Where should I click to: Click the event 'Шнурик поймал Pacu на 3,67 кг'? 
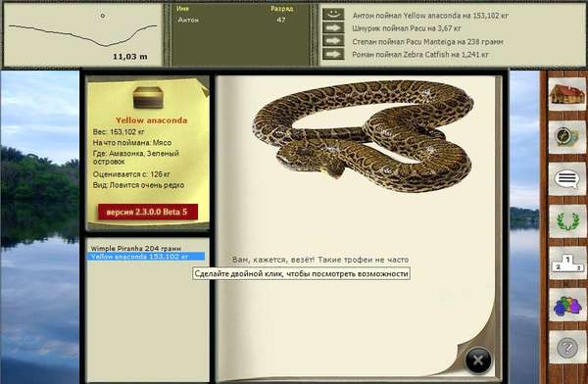407,28
